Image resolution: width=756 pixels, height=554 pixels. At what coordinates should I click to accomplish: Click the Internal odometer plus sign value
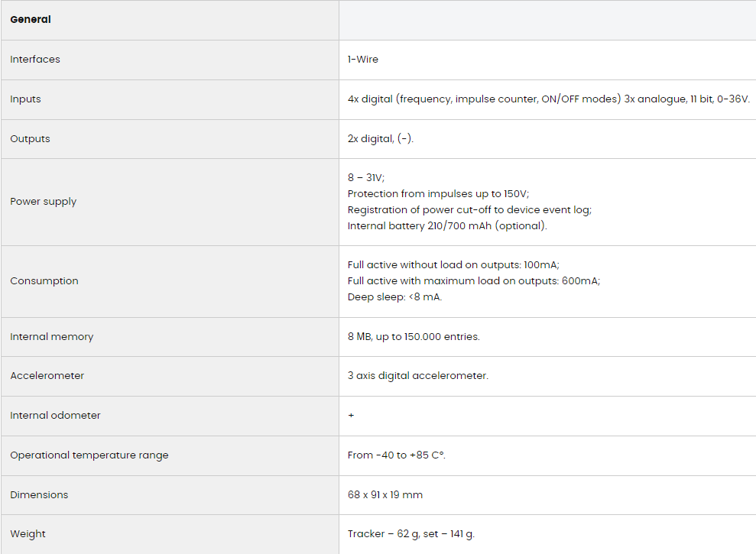350,415
